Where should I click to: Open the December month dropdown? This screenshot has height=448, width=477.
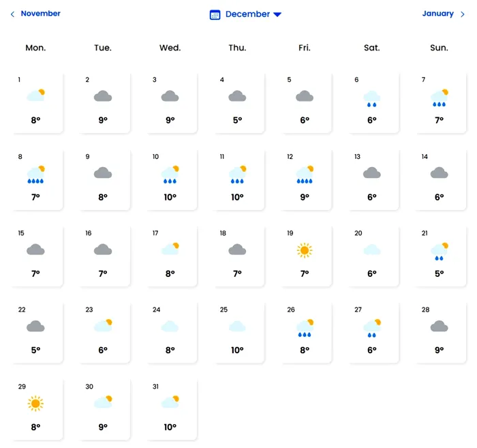pyautogui.click(x=277, y=14)
